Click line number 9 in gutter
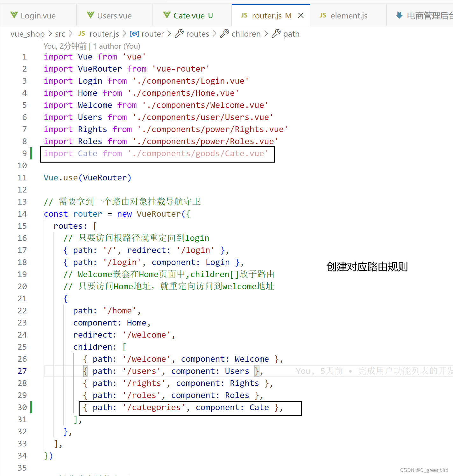 pos(25,153)
